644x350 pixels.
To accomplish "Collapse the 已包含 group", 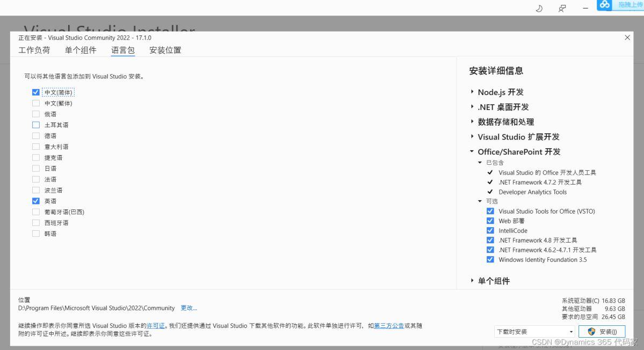I will coord(480,162).
